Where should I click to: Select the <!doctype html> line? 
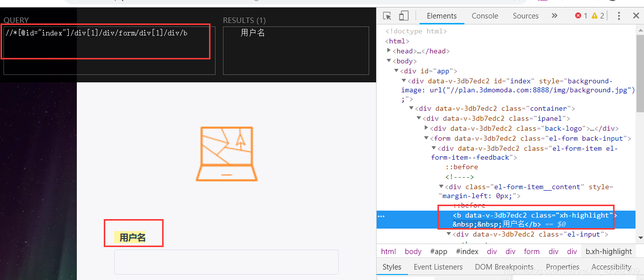click(416, 31)
